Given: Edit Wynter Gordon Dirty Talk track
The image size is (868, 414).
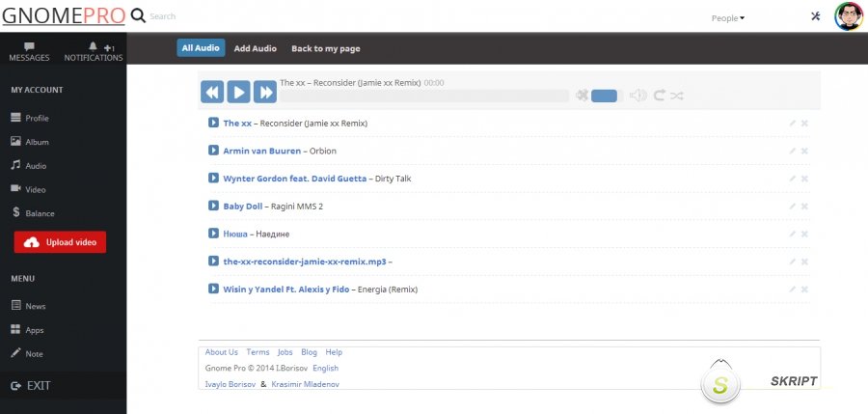Looking at the screenshot, I should pyautogui.click(x=792, y=179).
